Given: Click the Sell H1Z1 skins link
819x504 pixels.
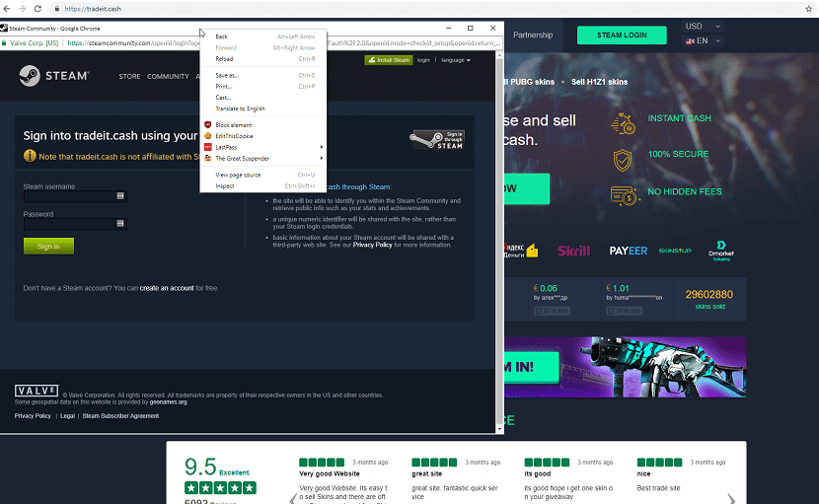Looking at the screenshot, I should pos(600,82).
